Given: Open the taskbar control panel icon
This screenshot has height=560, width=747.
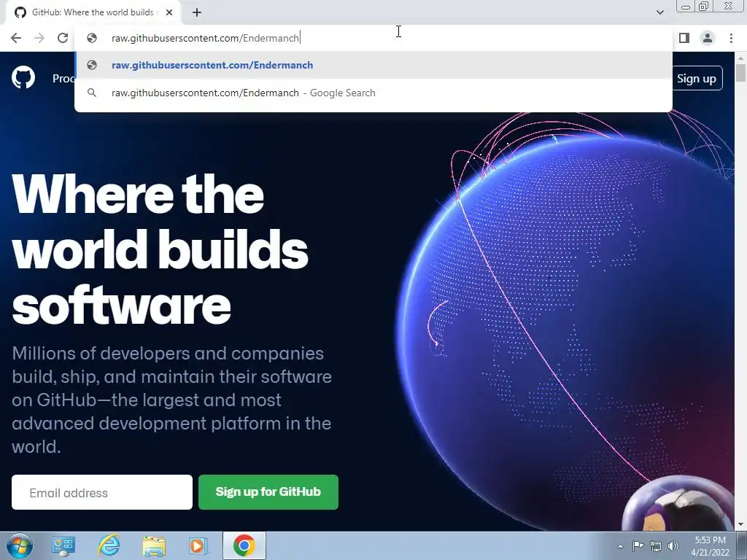Looking at the screenshot, I should (63, 545).
